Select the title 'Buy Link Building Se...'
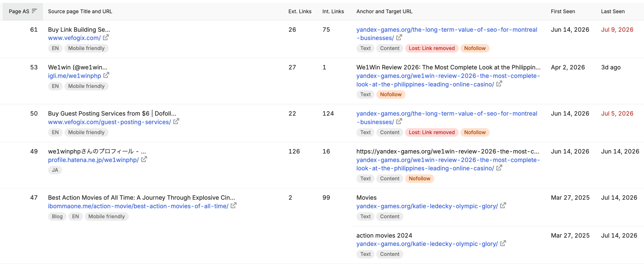 (79, 29)
